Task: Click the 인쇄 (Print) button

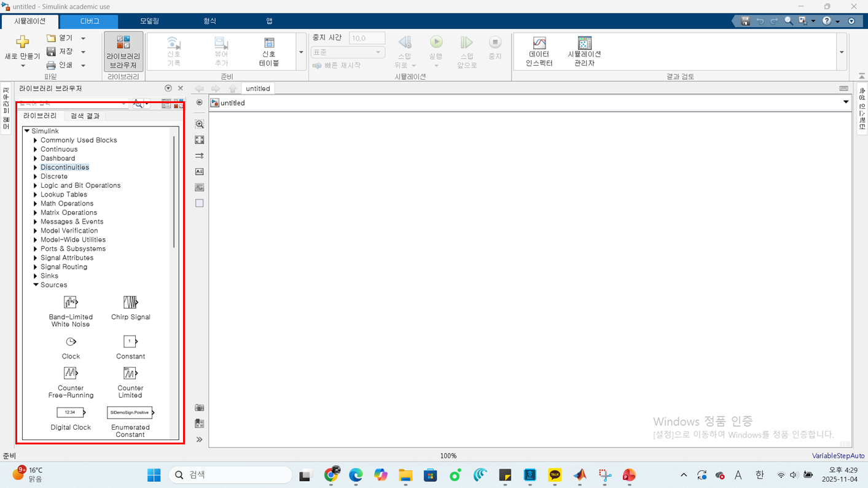Action: pos(60,65)
